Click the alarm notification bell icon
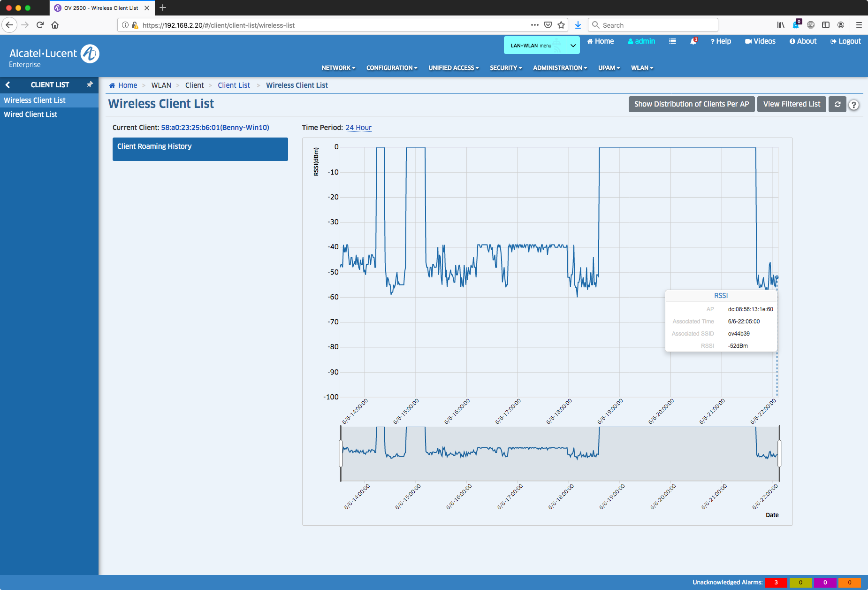868x590 pixels. coord(693,41)
